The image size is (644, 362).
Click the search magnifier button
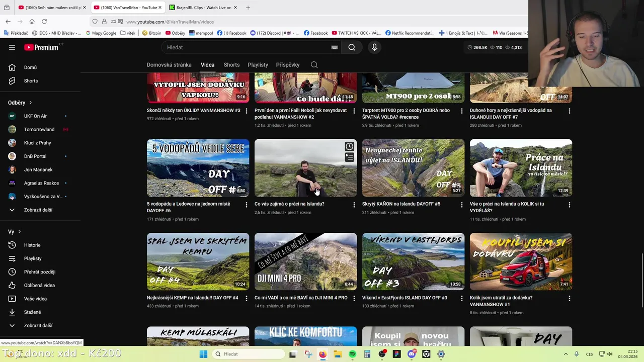point(352,47)
